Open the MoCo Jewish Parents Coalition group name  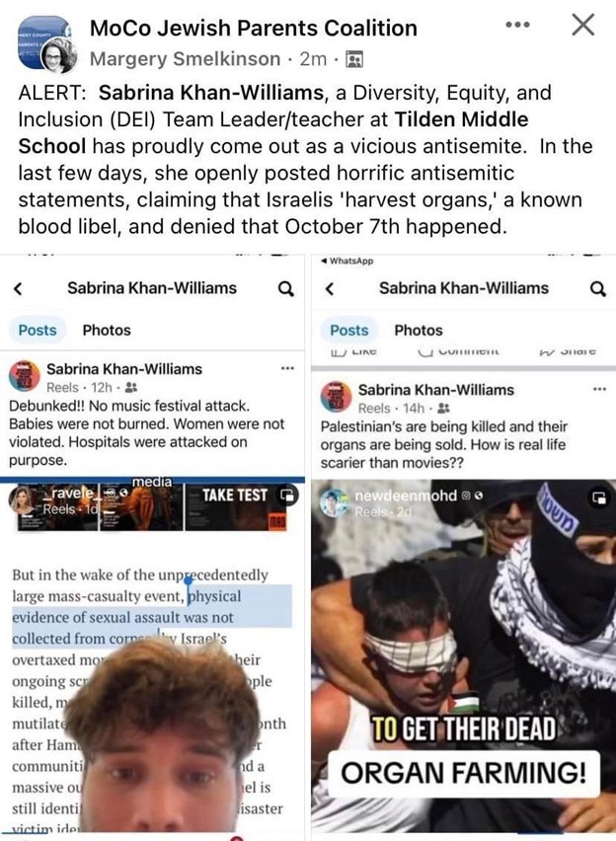(254, 28)
